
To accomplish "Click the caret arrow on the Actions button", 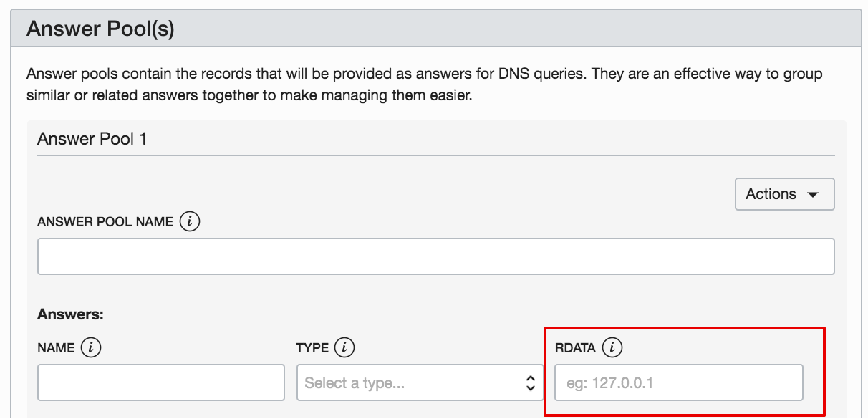I will (812, 195).
